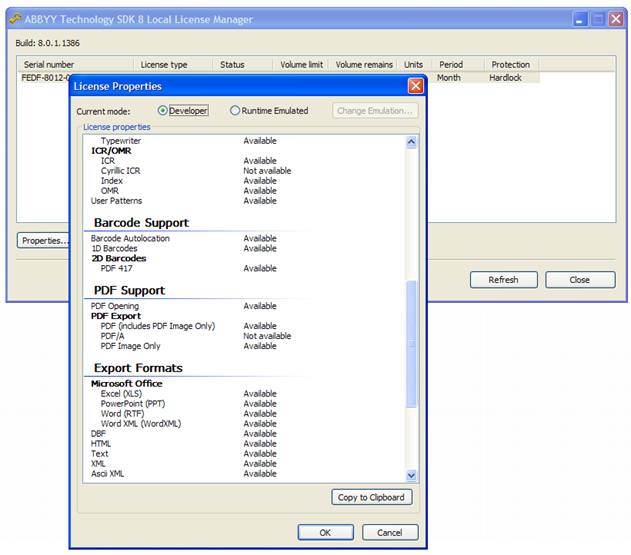
Task: Click the Status column header
Action: click(x=243, y=64)
